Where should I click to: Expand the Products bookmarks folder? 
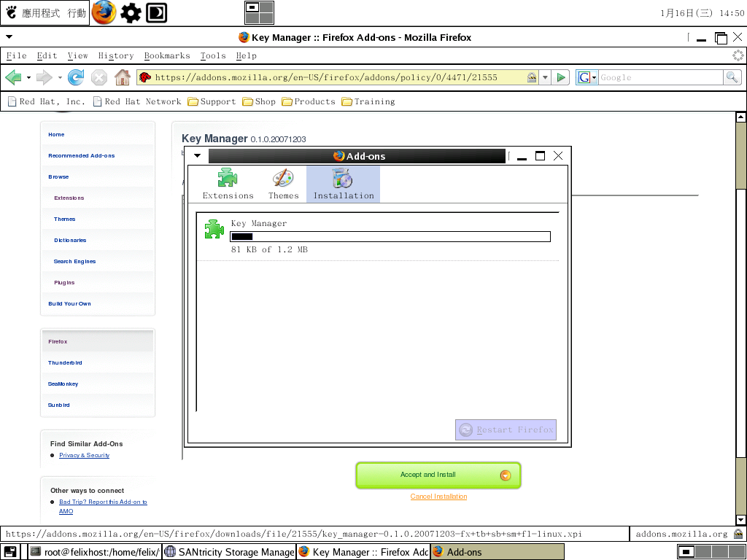tap(309, 101)
